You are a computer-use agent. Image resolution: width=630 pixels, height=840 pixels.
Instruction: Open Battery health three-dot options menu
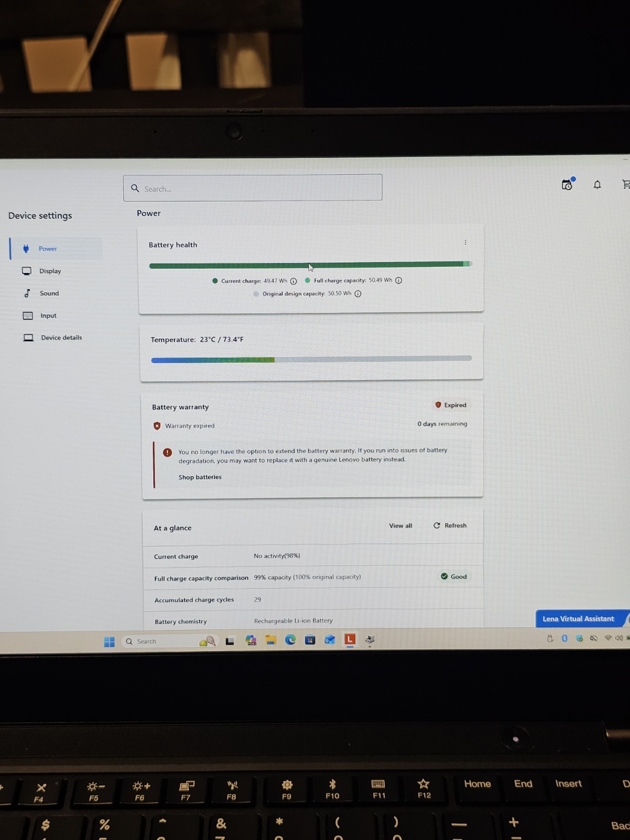465,243
